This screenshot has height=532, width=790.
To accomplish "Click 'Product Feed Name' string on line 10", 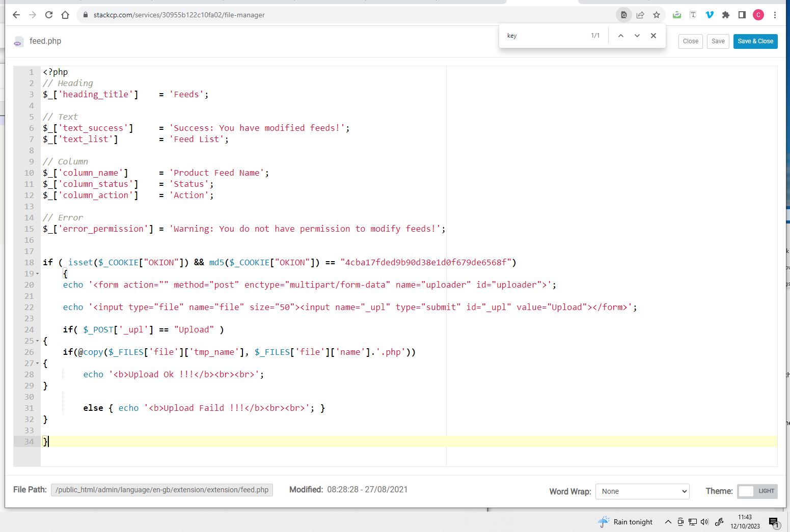I will point(216,173).
